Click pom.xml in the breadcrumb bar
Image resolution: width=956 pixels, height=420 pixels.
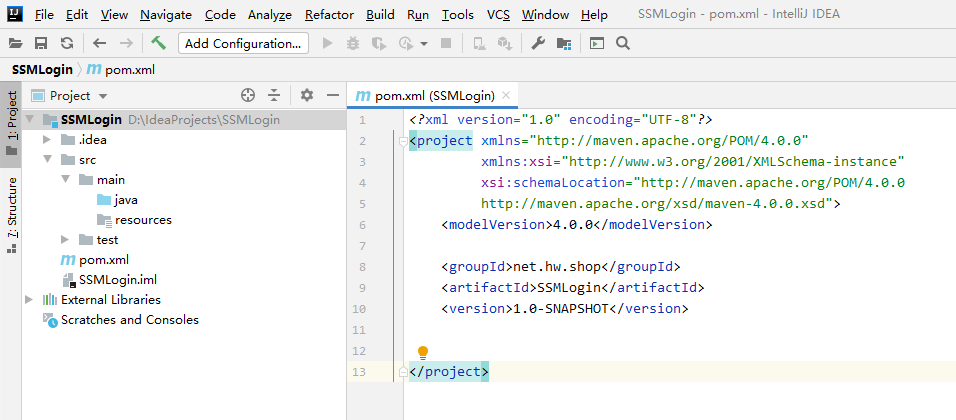tap(121, 69)
